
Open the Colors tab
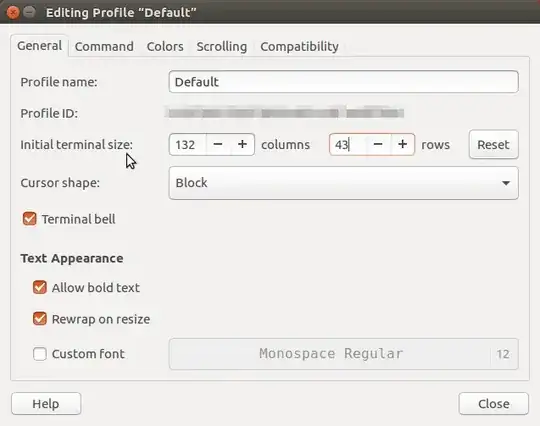(x=165, y=46)
